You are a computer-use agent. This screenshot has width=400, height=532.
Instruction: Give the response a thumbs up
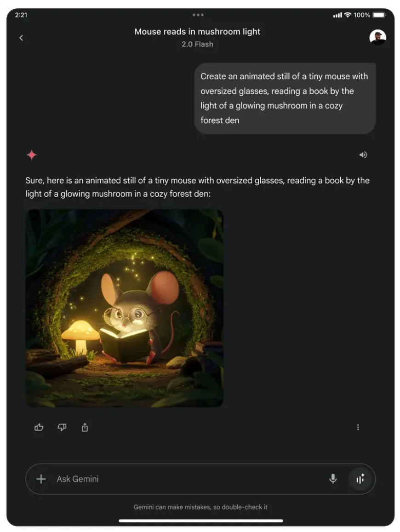pyautogui.click(x=39, y=427)
